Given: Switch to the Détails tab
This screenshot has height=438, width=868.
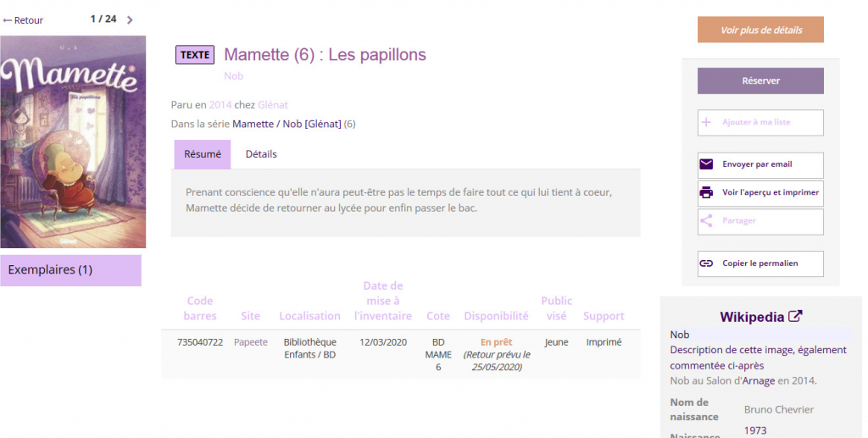Looking at the screenshot, I should coord(261,154).
